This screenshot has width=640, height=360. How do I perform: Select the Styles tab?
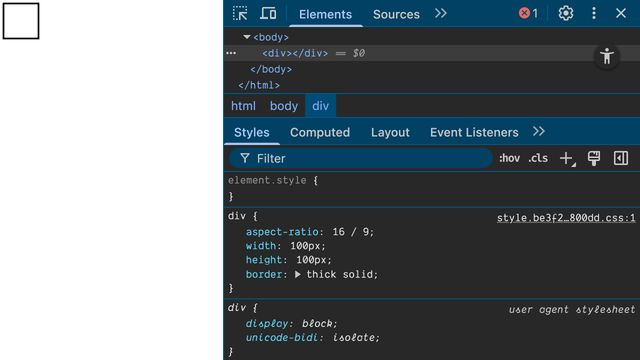pyautogui.click(x=251, y=132)
